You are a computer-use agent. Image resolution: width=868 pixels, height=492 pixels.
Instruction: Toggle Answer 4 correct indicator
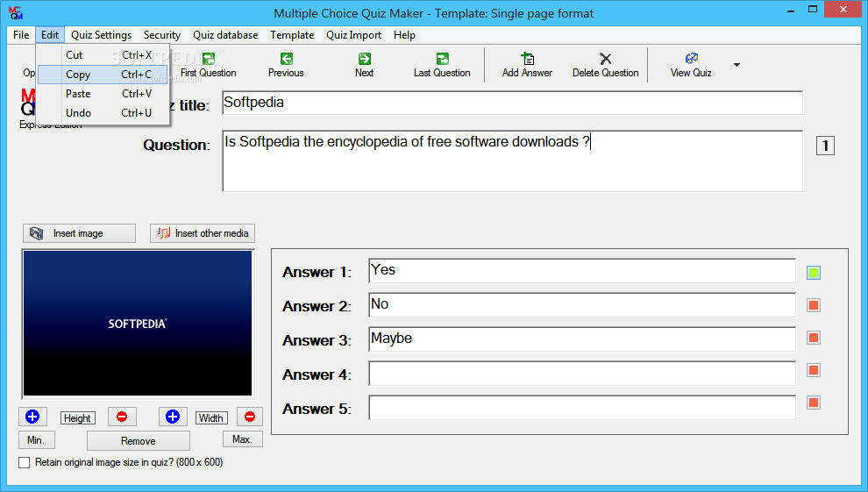813,370
